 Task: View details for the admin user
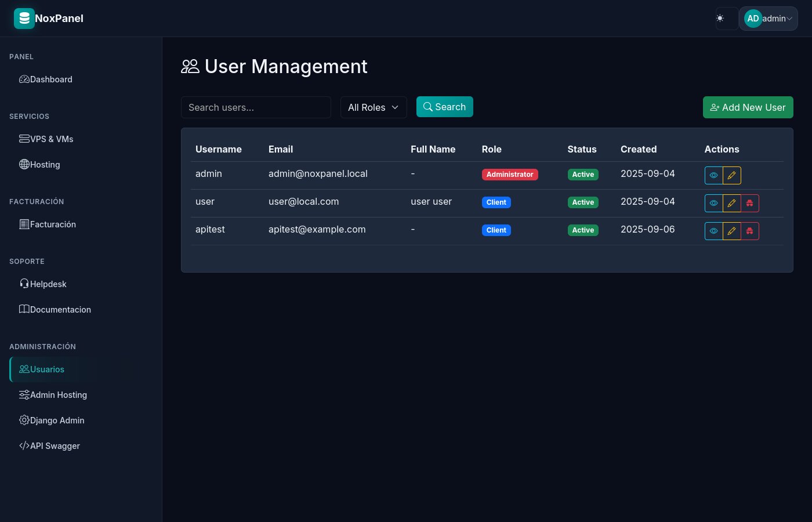[713, 175]
